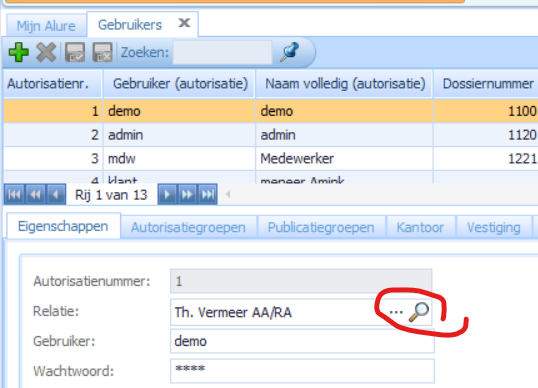Select the admin user row
This screenshot has height=388, width=538.
[270, 135]
